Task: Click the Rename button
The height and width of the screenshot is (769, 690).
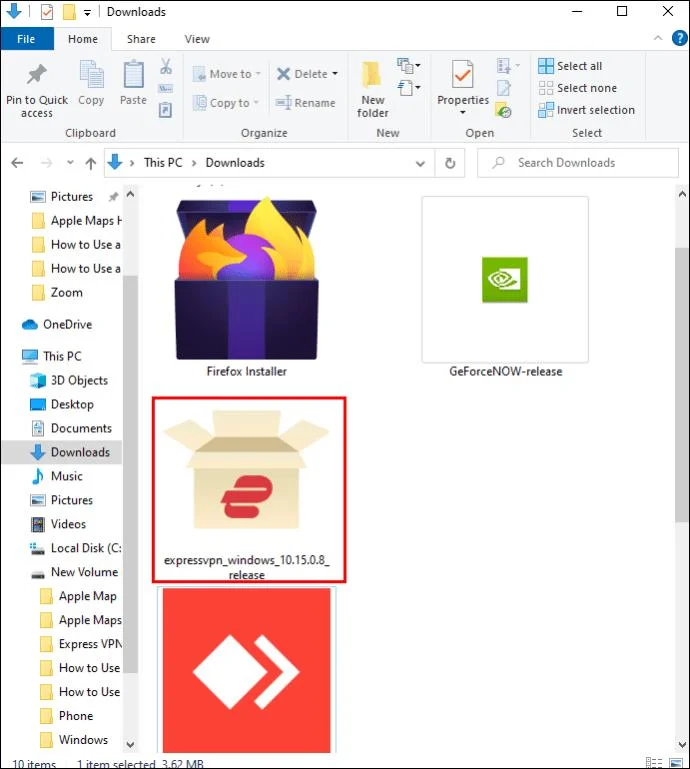Action: tap(306, 103)
